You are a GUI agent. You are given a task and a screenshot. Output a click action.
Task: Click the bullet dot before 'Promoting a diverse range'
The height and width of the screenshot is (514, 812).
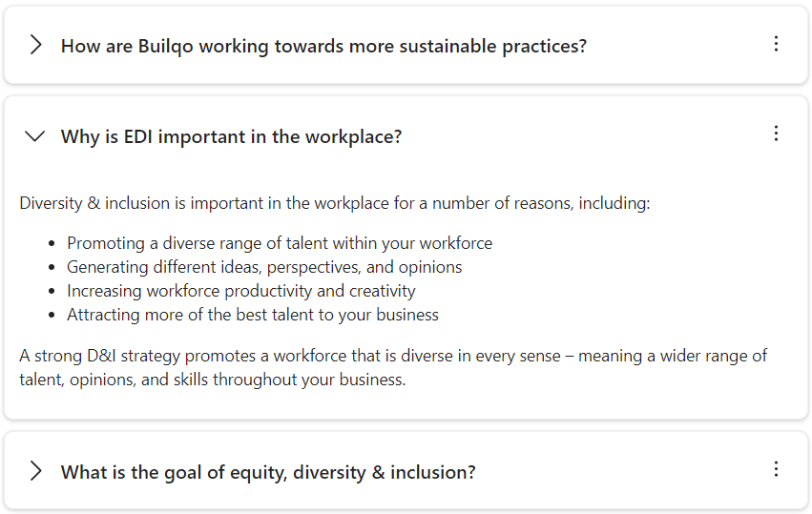click(x=53, y=244)
